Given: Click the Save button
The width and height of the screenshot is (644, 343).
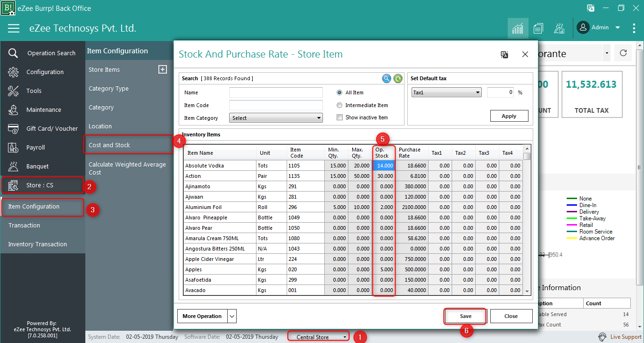Looking at the screenshot, I should pos(466,316).
